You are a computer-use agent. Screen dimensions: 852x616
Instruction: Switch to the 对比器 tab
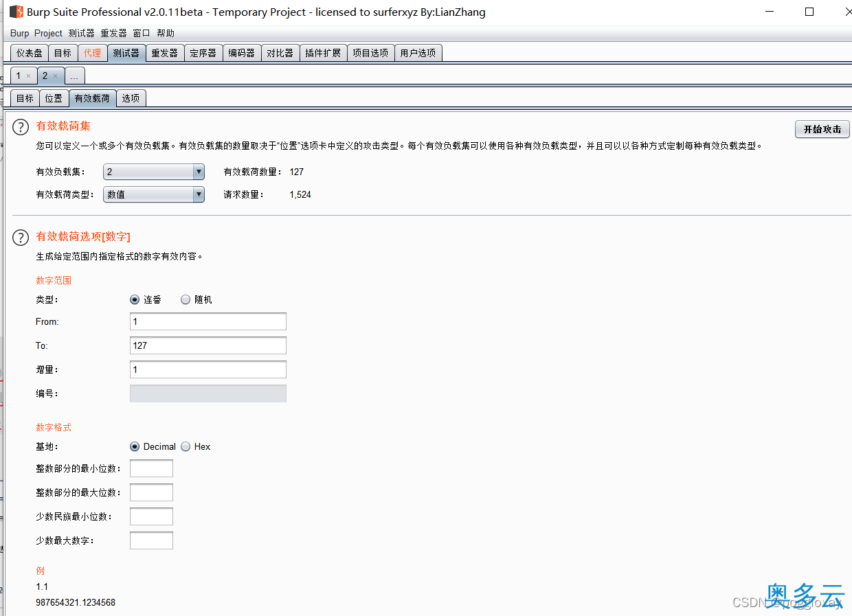(280, 53)
